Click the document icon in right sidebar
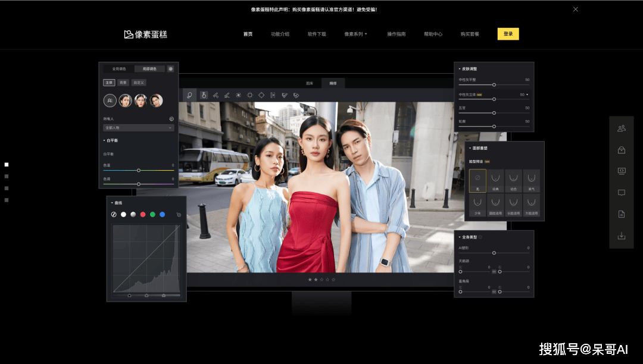This screenshot has width=643, height=364. pyautogui.click(x=622, y=214)
